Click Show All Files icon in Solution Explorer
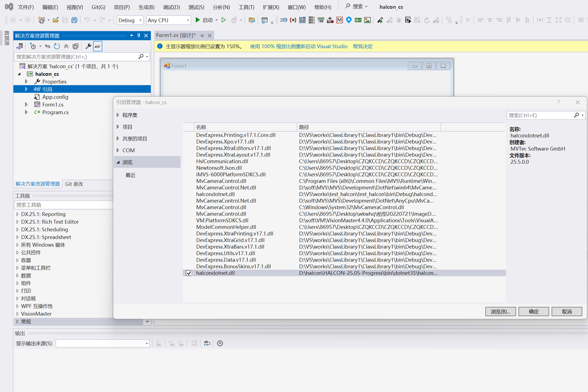Image resolution: width=588 pixels, height=392 pixels. pyautogui.click(x=76, y=46)
